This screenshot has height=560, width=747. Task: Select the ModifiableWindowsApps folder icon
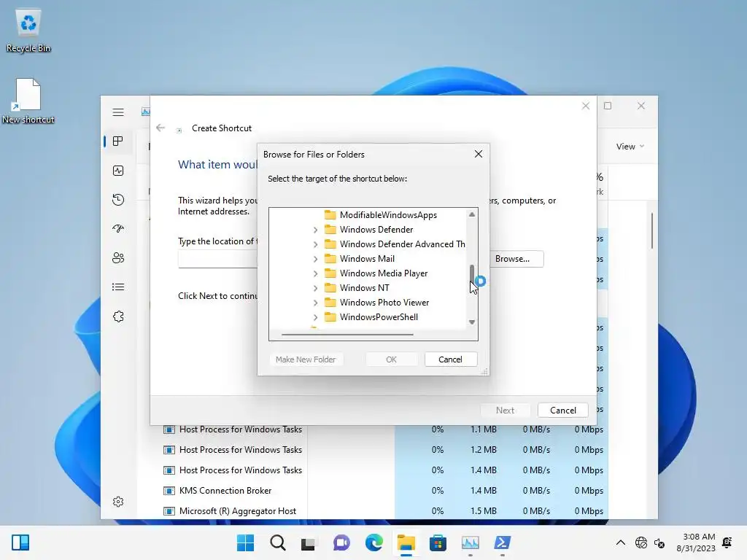pyautogui.click(x=330, y=215)
